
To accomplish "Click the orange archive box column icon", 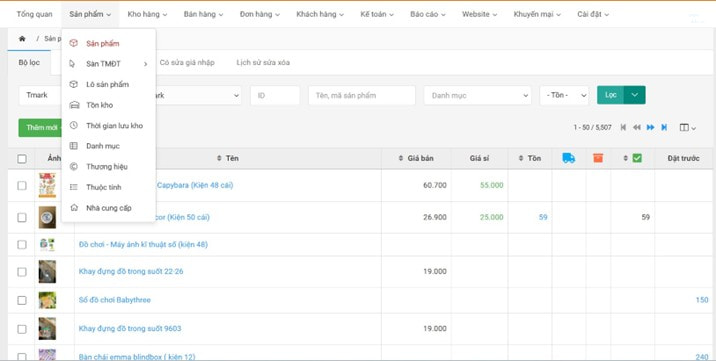I will tap(598, 158).
